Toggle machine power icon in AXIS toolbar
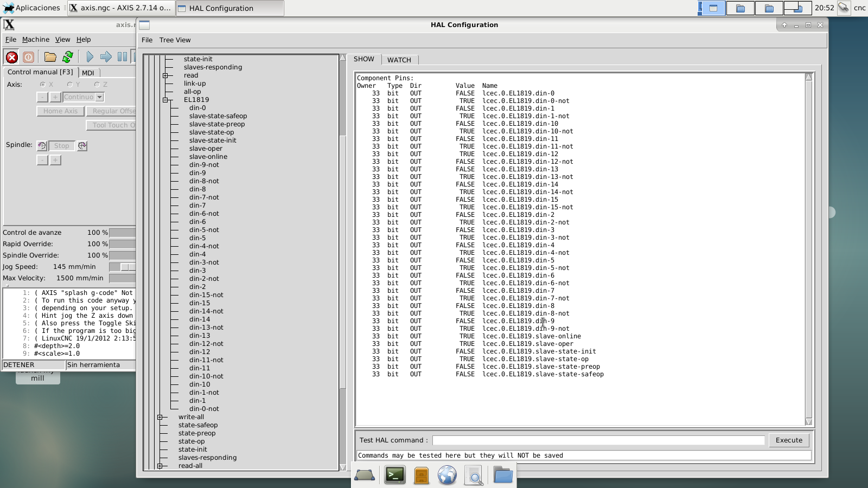The width and height of the screenshot is (868, 488). [28, 57]
